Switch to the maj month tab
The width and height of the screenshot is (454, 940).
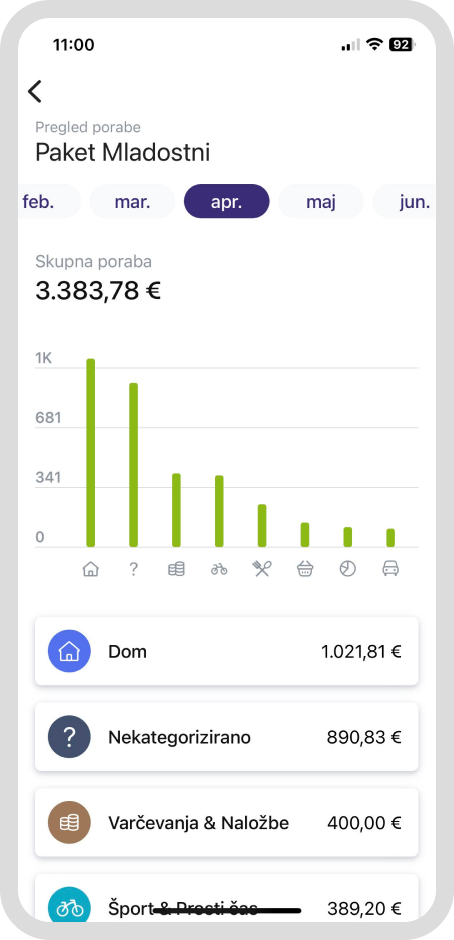[321, 201]
